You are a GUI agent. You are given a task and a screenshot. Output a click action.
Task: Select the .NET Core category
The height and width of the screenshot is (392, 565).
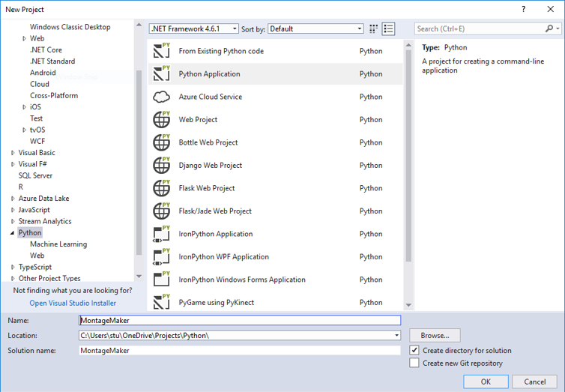pyautogui.click(x=46, y=49)
